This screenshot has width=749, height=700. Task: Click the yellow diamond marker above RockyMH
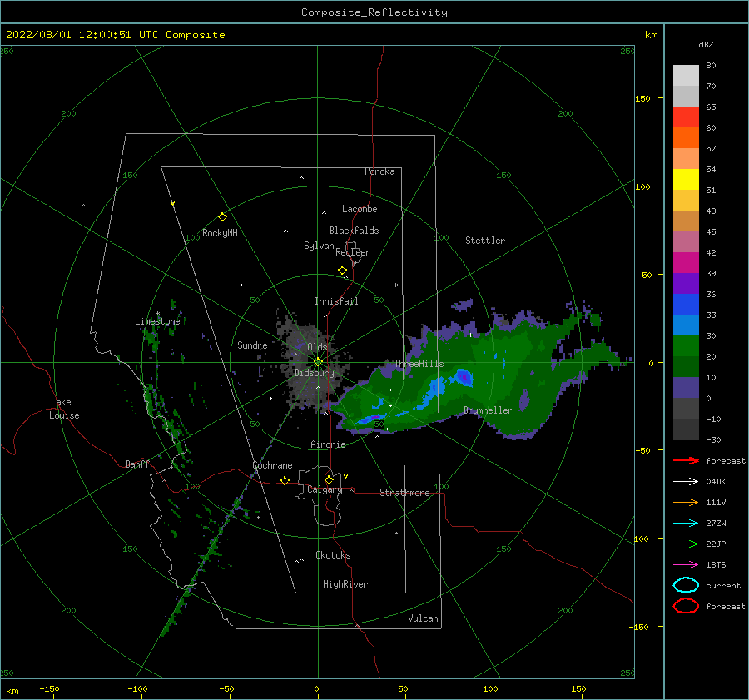(x=222, y=217)
